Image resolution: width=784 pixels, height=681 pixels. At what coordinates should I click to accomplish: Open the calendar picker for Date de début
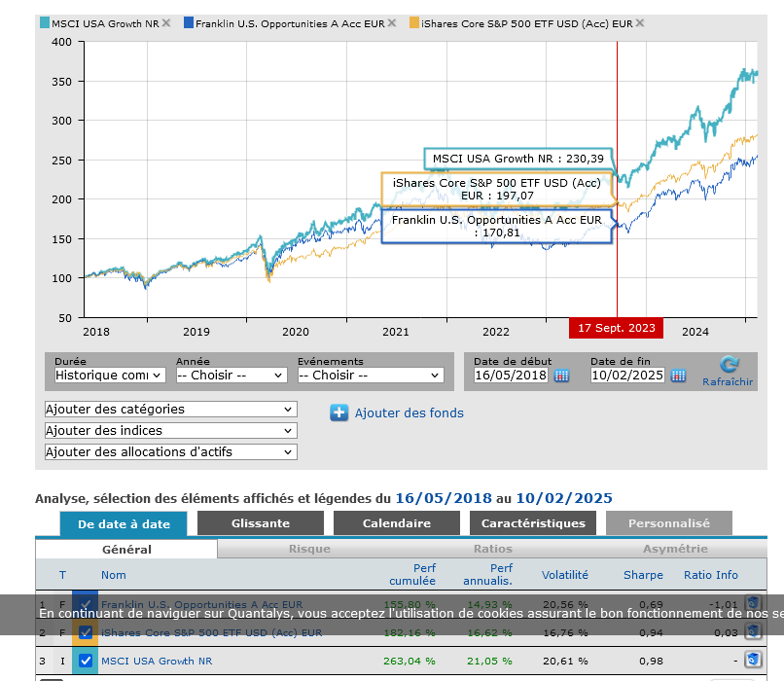tap(561, 376)
